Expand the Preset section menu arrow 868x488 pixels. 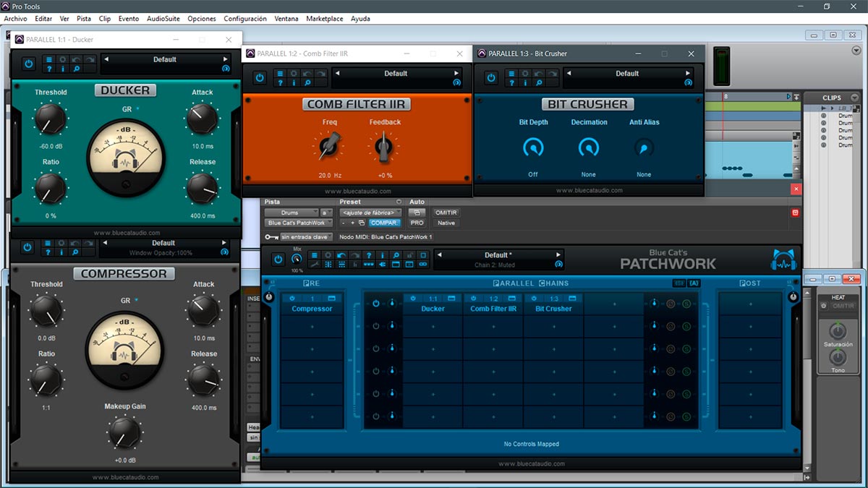click(399, 202)
